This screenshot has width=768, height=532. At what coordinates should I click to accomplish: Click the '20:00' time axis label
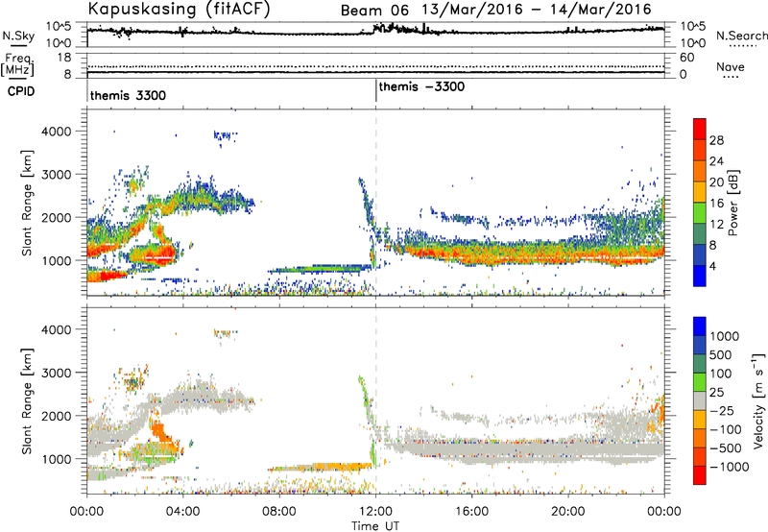(568, 512)
